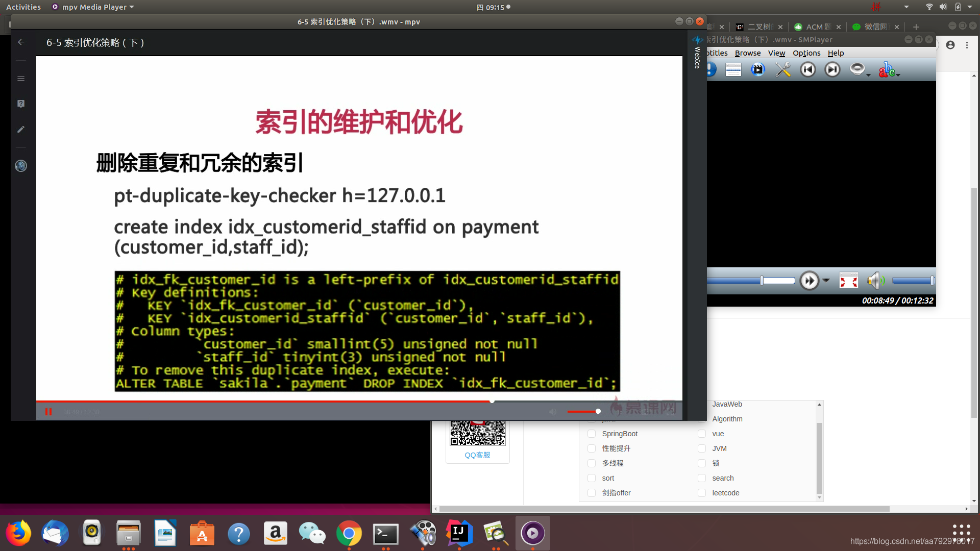
Task: Click the back arrow beside the lesson title
Action: pyautogui.click(x=21, y=42)
